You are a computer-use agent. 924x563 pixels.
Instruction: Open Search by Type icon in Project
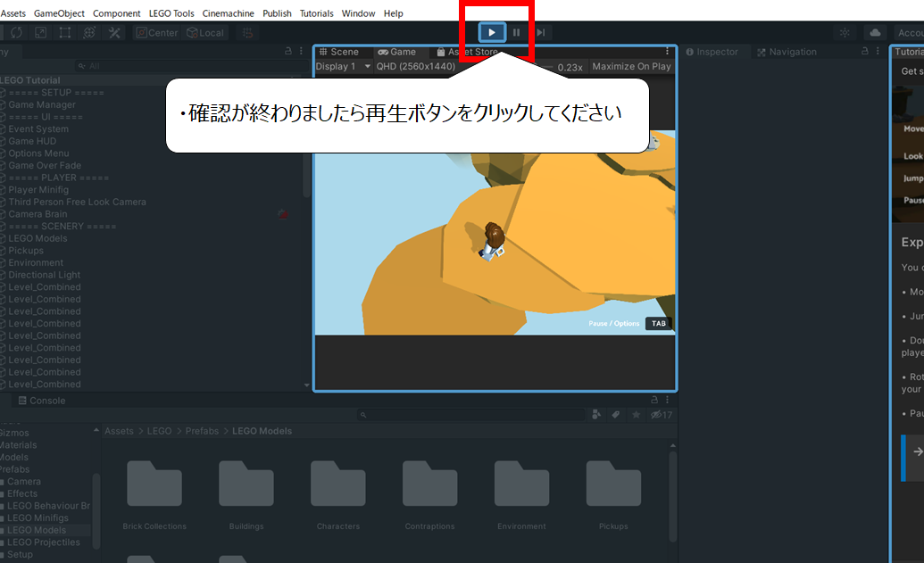tap(596, 415)
